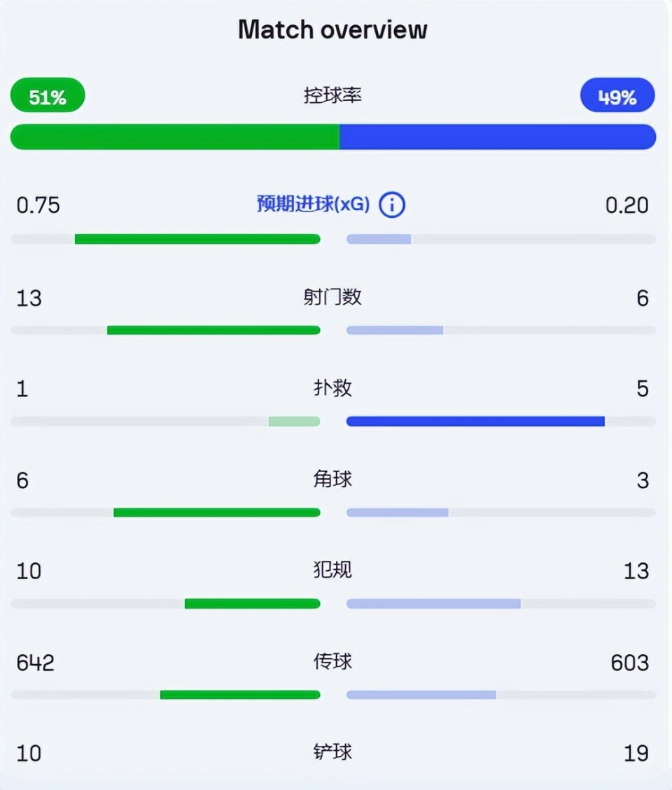The height and width of the screenshot is (790, 672).
Task: Click the green shots bar
Action: (213, 330)
